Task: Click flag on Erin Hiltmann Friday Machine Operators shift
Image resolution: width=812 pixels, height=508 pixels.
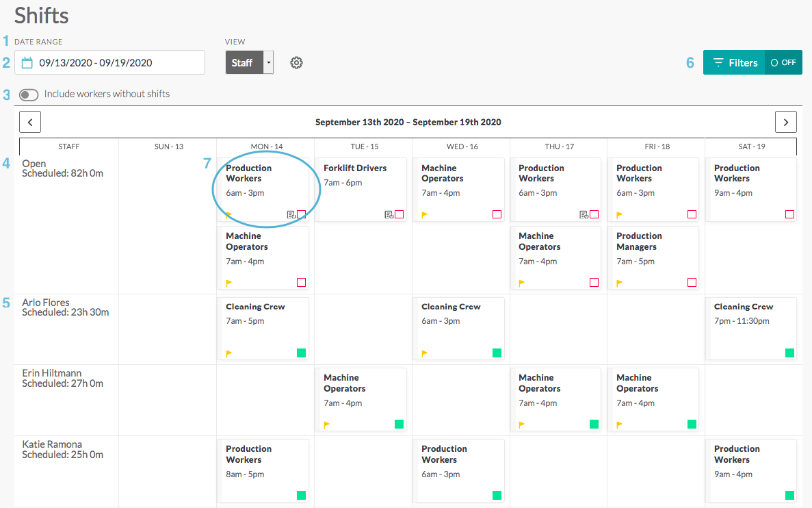Action: (x=619, y=424)
